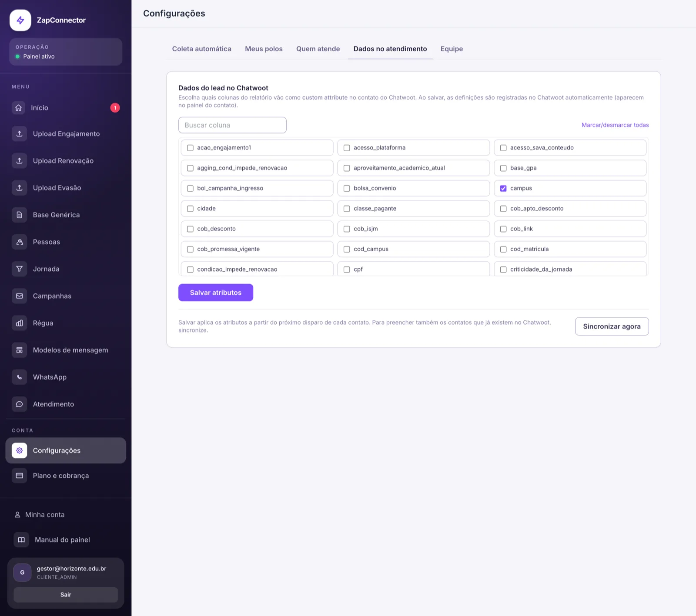Click the Manual do painel book icon
Image resolution: width=696 pixels, height=616 pixels.
click(x=21, y=540)
